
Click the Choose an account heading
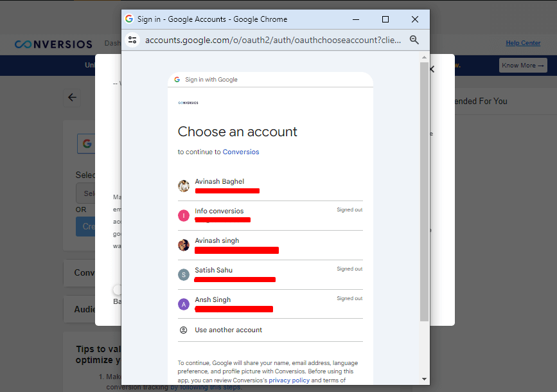point(237,132)
